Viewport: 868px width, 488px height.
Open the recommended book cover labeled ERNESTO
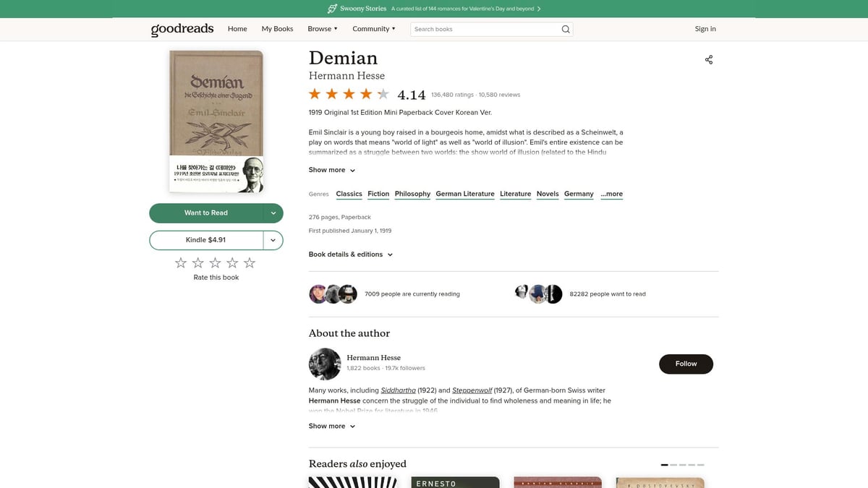[456, 482]
